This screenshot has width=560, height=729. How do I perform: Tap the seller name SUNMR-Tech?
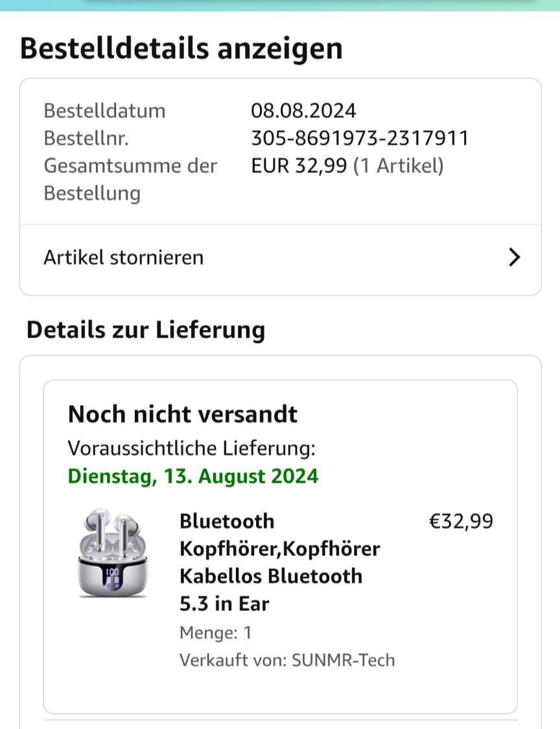point(344,660)
